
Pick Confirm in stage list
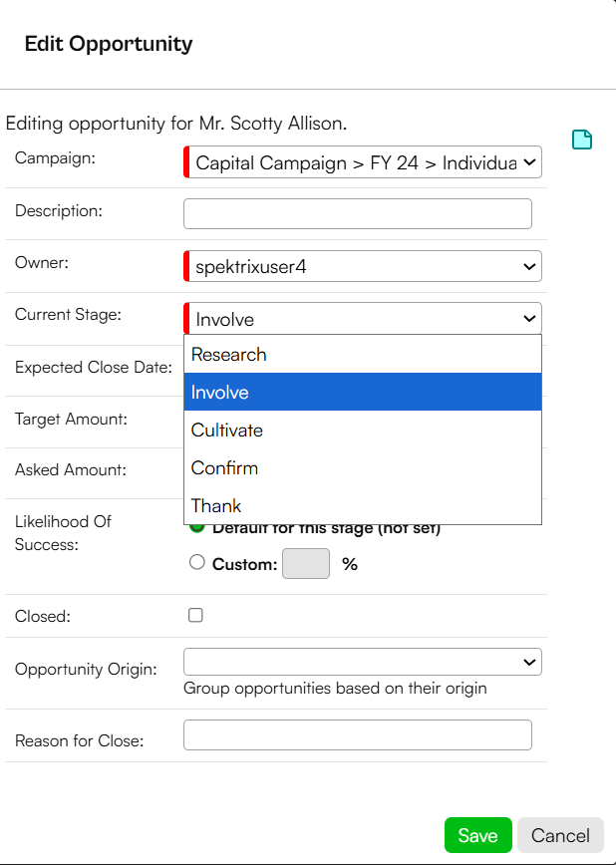tap(363, 467)
